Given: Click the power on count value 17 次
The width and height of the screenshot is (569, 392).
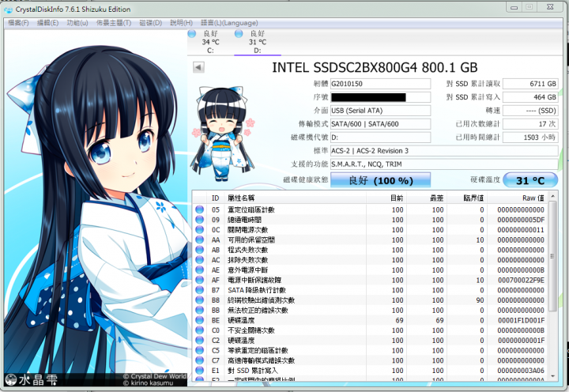Looking at the screenshot, I should point(530,124).
